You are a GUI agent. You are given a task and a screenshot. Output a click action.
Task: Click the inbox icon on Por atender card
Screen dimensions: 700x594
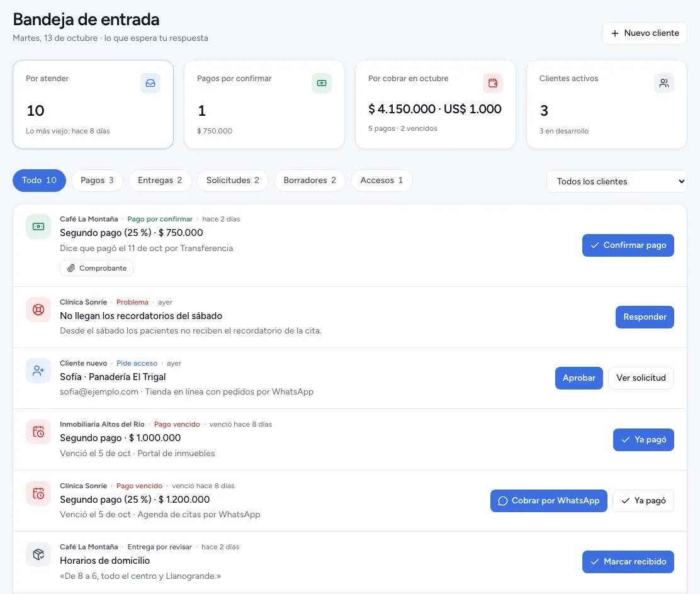point(150,83)
